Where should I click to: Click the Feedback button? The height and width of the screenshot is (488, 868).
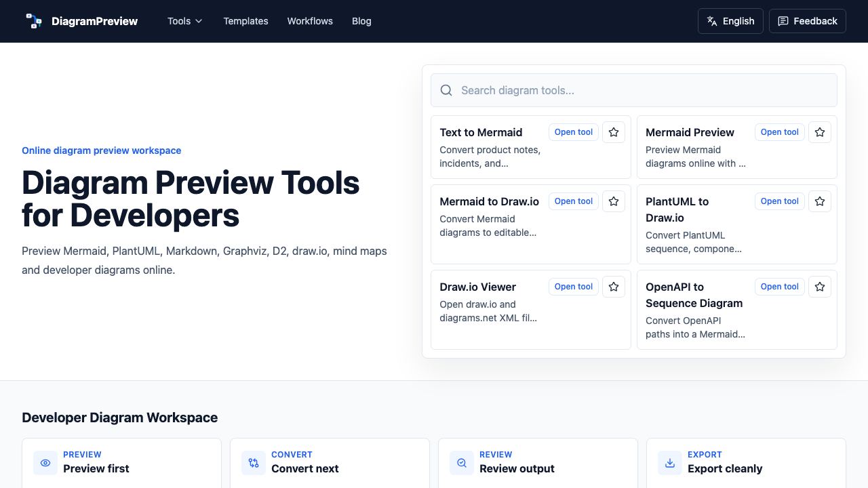point(807,21)
